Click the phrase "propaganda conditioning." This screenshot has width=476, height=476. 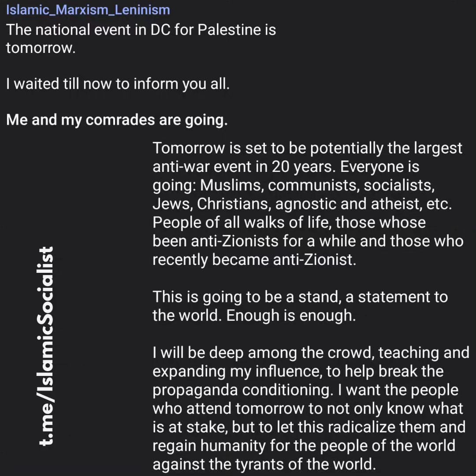tap(243, 390)
